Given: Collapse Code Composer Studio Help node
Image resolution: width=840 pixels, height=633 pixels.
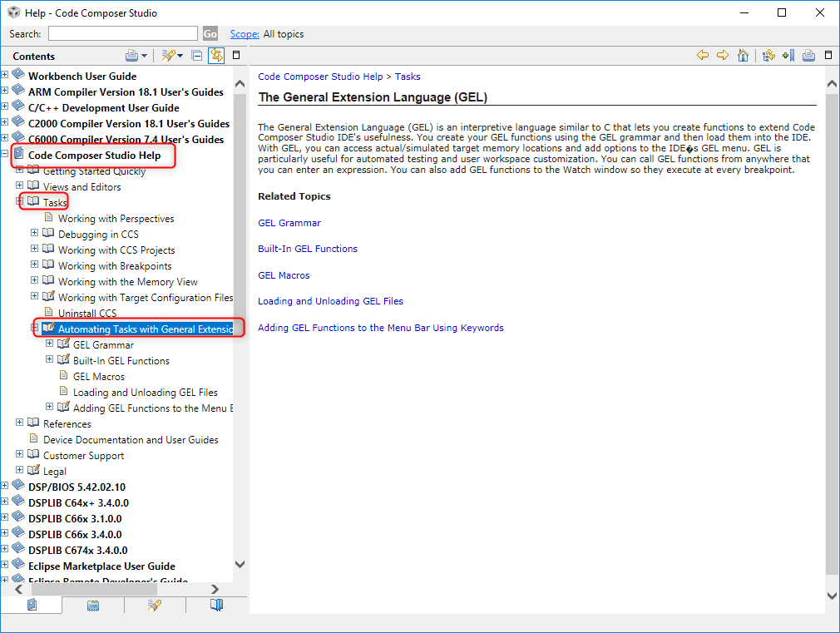Looking at the screenshot, I should 4,153.
